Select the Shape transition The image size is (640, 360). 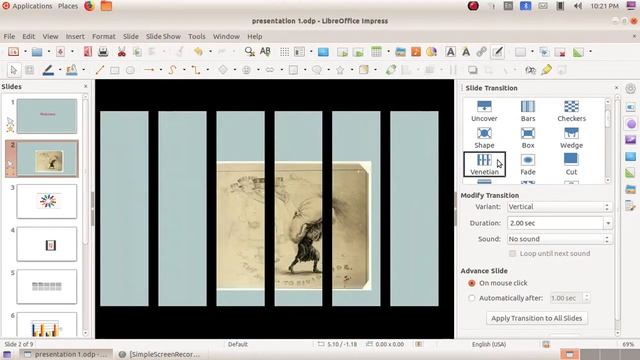(x=484, y=138)
